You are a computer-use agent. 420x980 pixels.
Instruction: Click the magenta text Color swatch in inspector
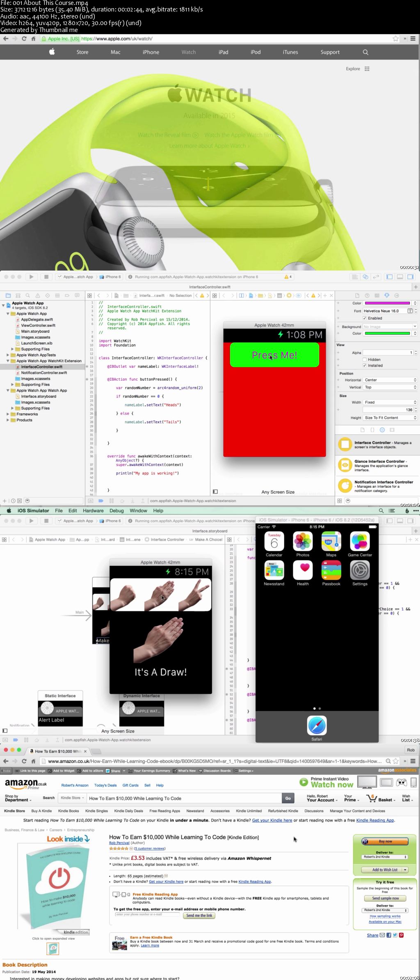pyautogui.click(x=388, y=303)
